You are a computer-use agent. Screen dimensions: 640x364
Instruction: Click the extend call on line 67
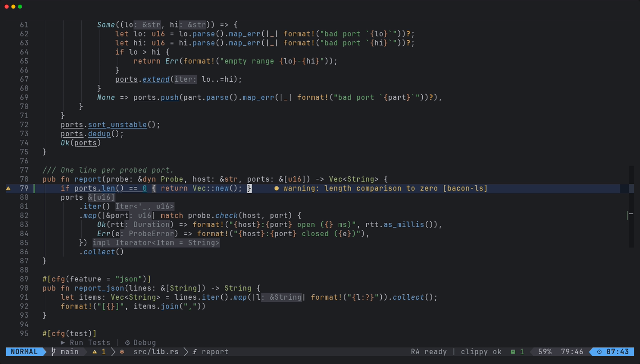pos(156,79)
